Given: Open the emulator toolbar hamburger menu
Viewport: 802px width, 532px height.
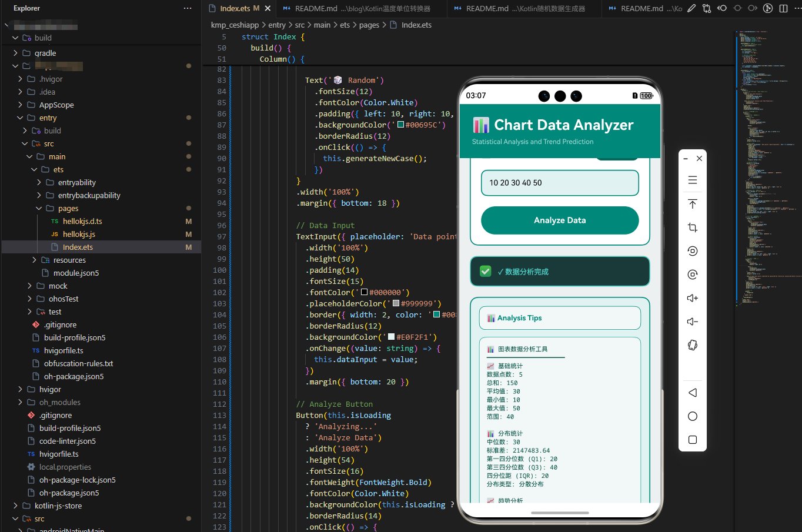Looking at the screenshot, I should click(x=693, y=180).
